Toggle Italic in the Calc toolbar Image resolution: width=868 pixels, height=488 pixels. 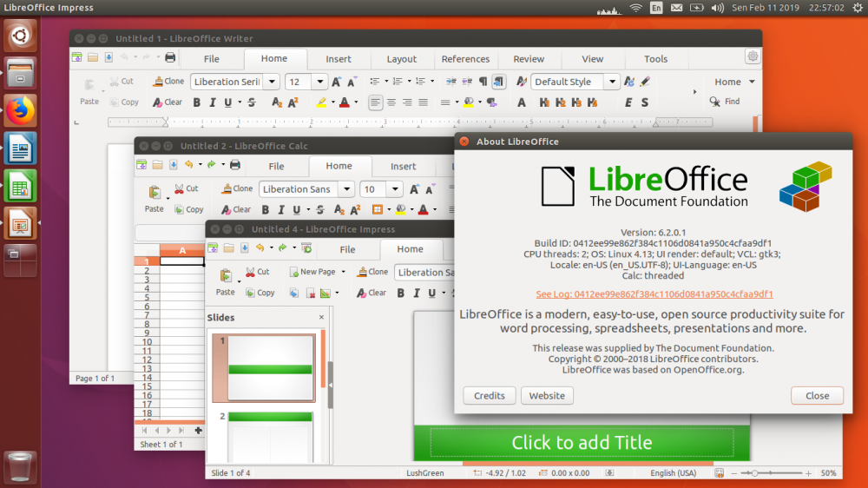pyautogui.click(x=281, y=210)
